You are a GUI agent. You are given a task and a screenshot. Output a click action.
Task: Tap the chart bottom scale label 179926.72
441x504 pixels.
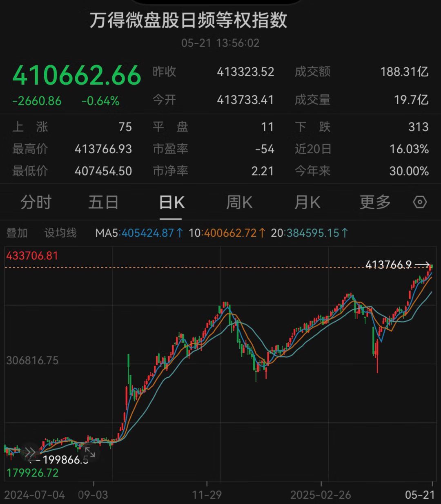coord(32,473)
